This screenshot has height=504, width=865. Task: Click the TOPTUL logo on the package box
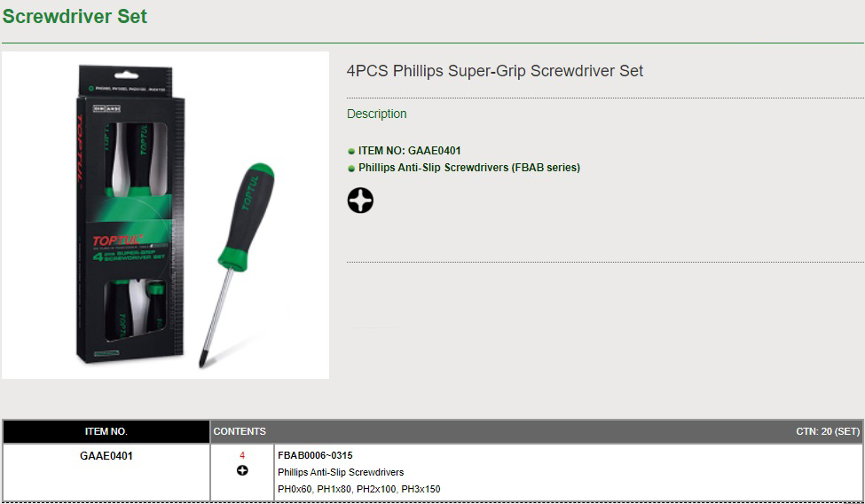[x=117, y=240]
